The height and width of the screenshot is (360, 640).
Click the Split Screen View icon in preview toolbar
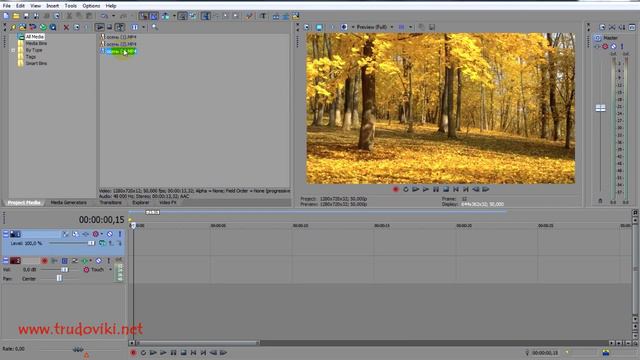pos(344,27)
